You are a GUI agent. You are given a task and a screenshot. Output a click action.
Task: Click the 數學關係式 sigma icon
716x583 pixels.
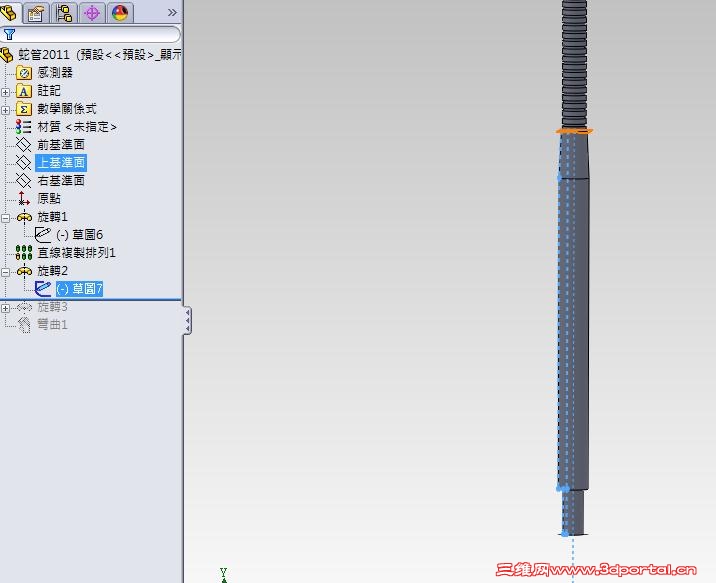pyautogui.click(x=24, y=109)
